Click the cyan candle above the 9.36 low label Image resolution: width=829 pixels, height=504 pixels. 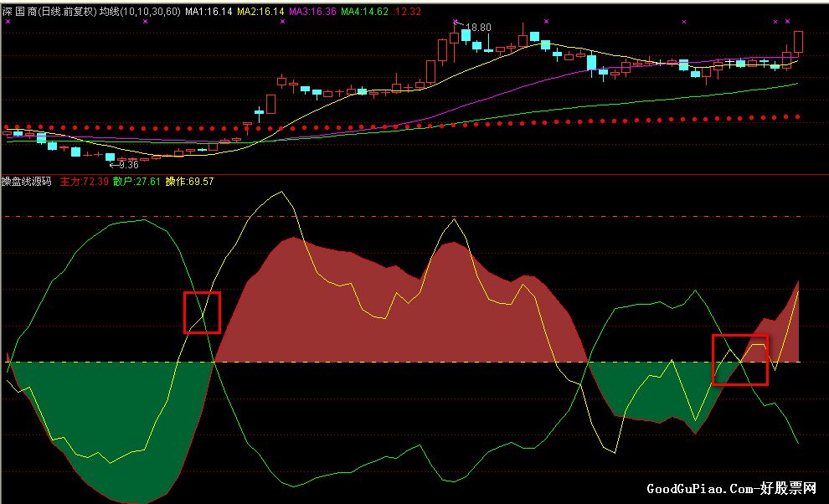pyautogui.click(x=110, y=157)
